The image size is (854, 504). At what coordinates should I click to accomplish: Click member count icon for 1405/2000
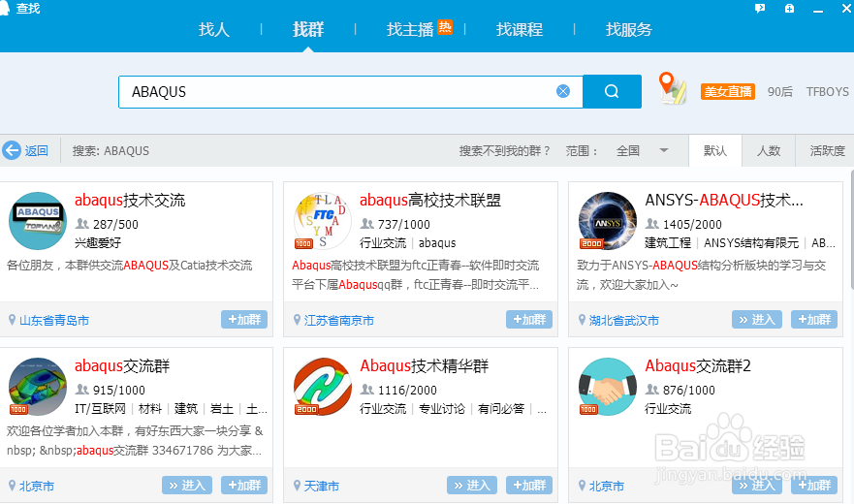(x=652, y=224)
